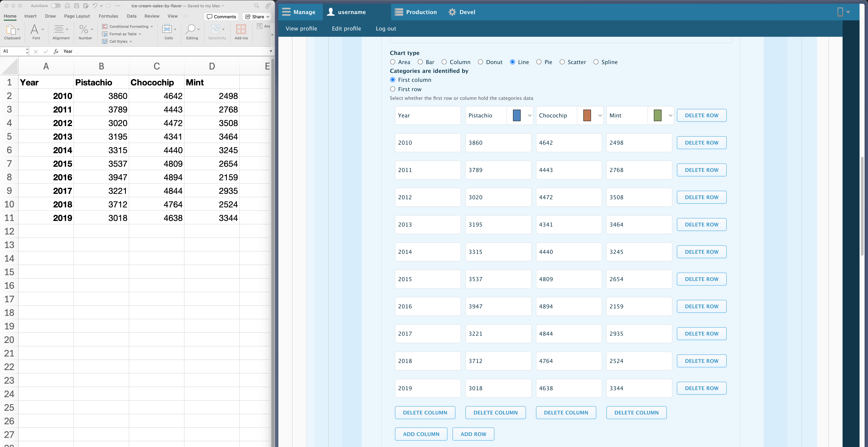Click the 4642 Chocochip value field

pos(568,143)
